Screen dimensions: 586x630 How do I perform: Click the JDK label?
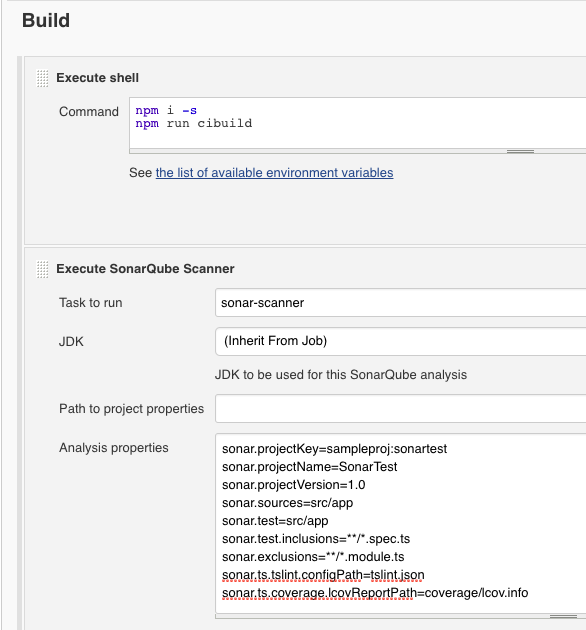pyautogui.click(x=71, y=342)
